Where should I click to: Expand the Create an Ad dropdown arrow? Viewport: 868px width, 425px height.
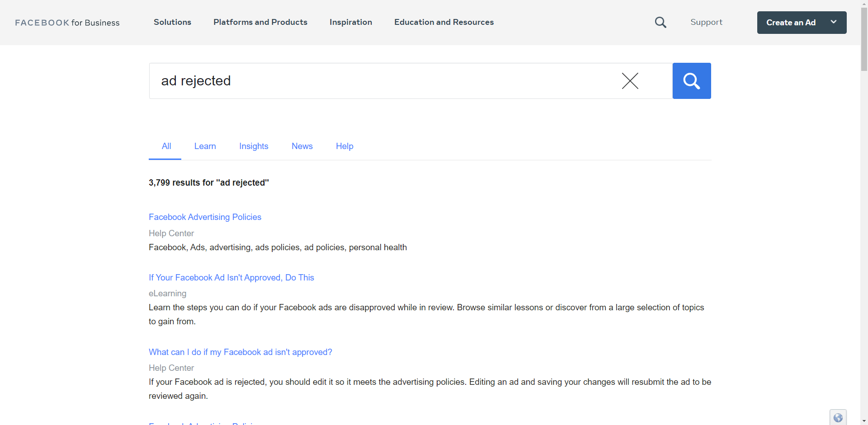pos(834,22)
